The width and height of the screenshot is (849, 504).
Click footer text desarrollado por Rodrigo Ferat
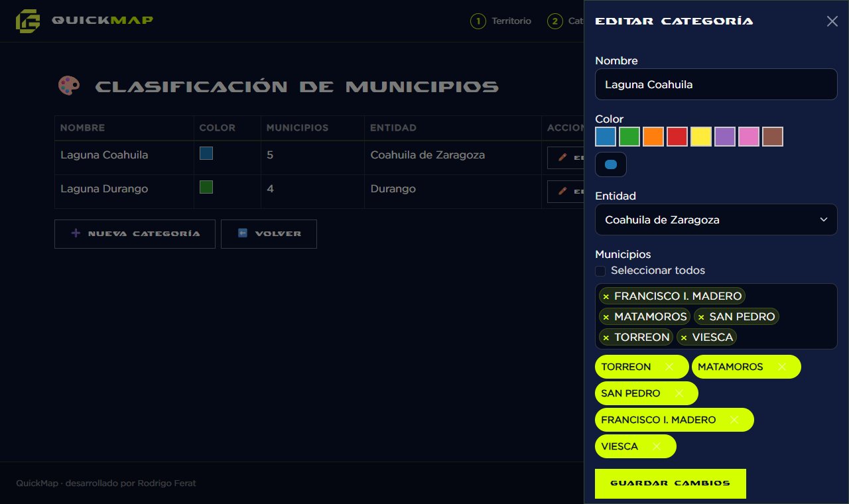click(131, 483)
